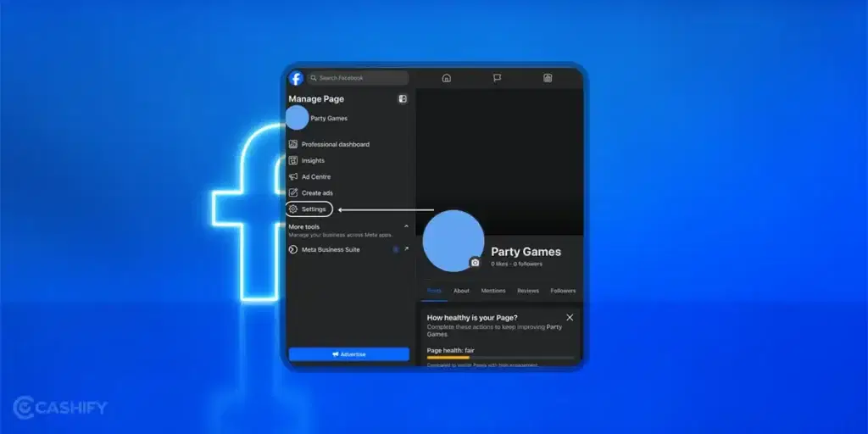
Task: Select the Party Games avatar in sidebar
Action: (x=298, y=118)
